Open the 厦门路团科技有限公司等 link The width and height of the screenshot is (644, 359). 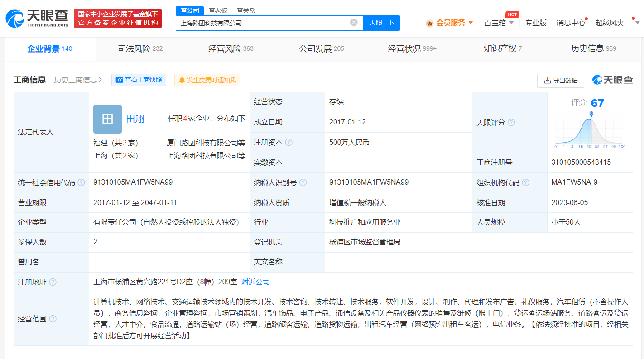click(206, 143)
